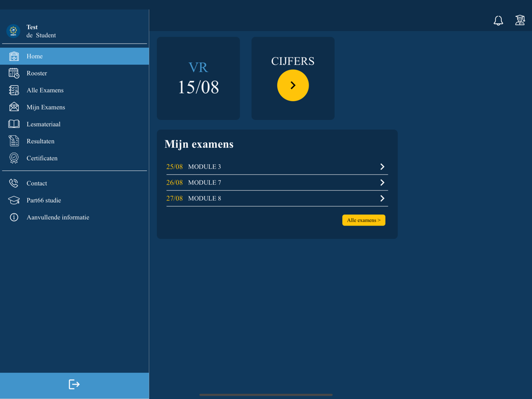Open Part66 studie menu item
Viewport: 532px width, 399px height.
(x=74, y=200)
